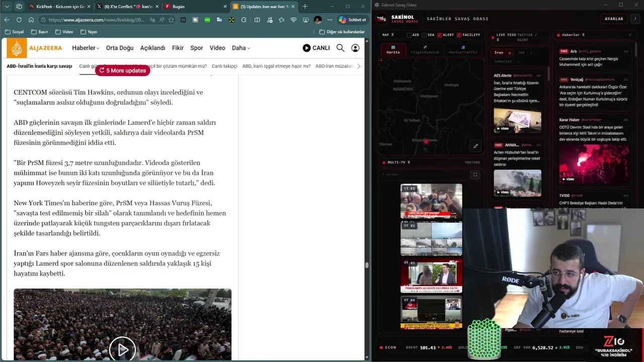The height and width of the screenshot is (362, 644).
Task: Close the Bugün browser tab
Action: pos(224,7)
